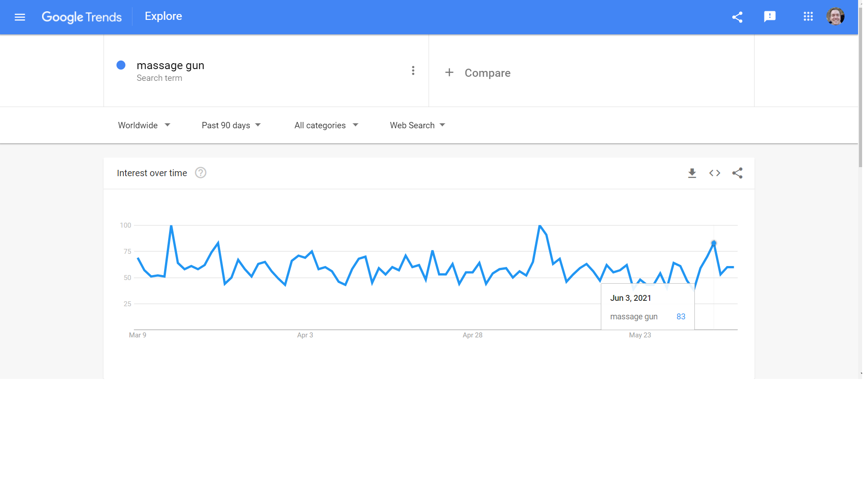
Task: Expand the Worldwide region dropdown
Action: (x=144, y=126)
